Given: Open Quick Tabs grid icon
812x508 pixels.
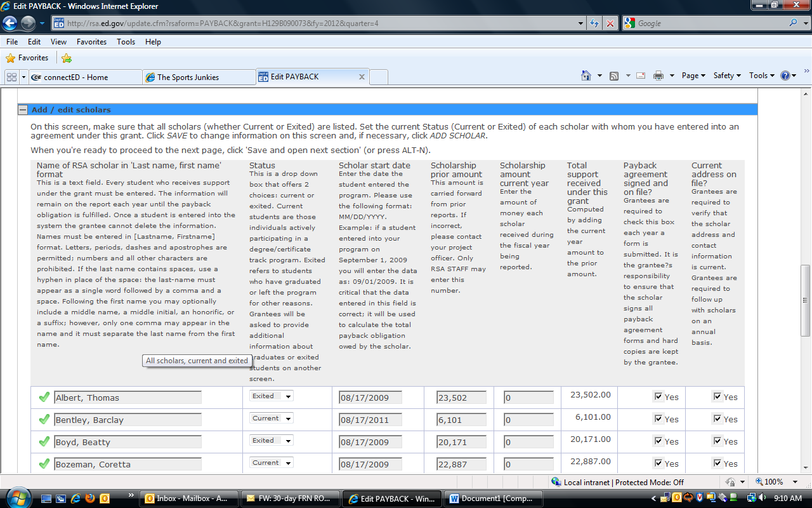Looking at the screenshot, I should coord(11,77).
